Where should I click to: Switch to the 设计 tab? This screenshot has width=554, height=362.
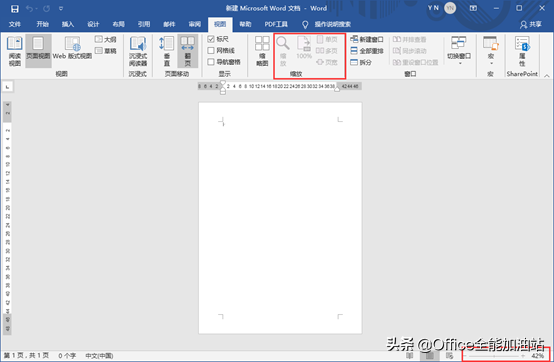tap(93, 24)
